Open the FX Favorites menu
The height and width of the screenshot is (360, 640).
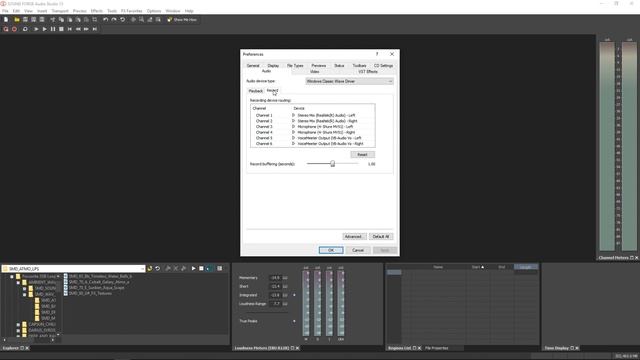pyautogui.click(x=132, y=11)
